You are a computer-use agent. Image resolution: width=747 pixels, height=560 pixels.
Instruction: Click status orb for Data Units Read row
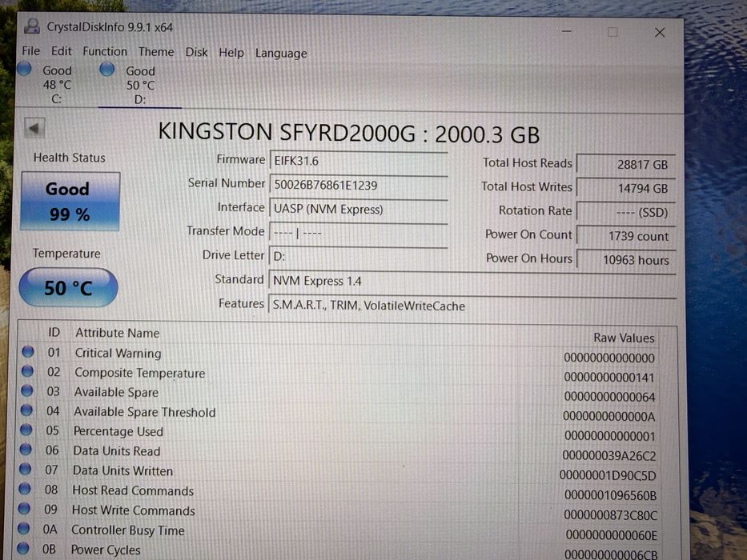26,449
